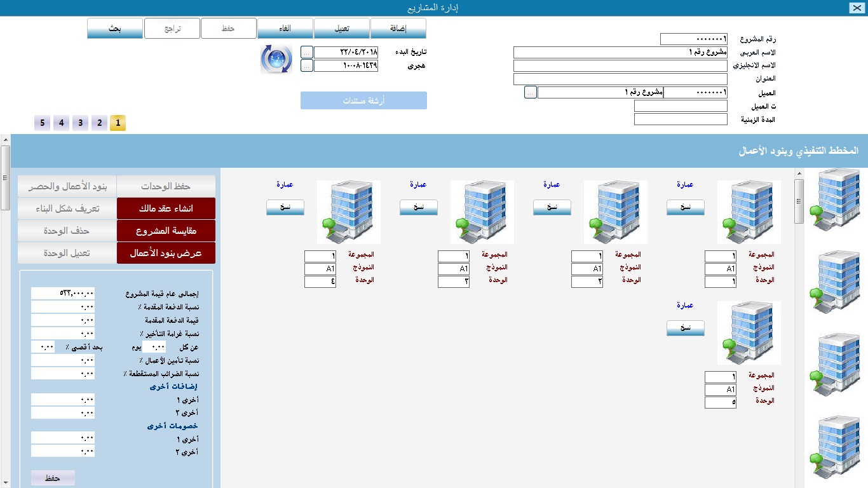Click the first أخرى ١ additions field
Viewport: 868px width, 488px height.
63,400
